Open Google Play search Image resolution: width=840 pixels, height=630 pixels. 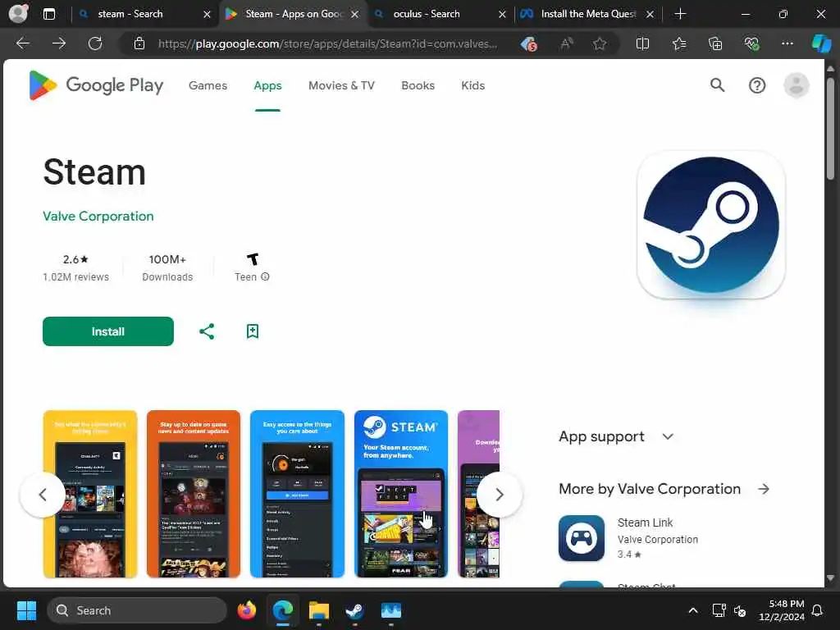tap(717, 84)
